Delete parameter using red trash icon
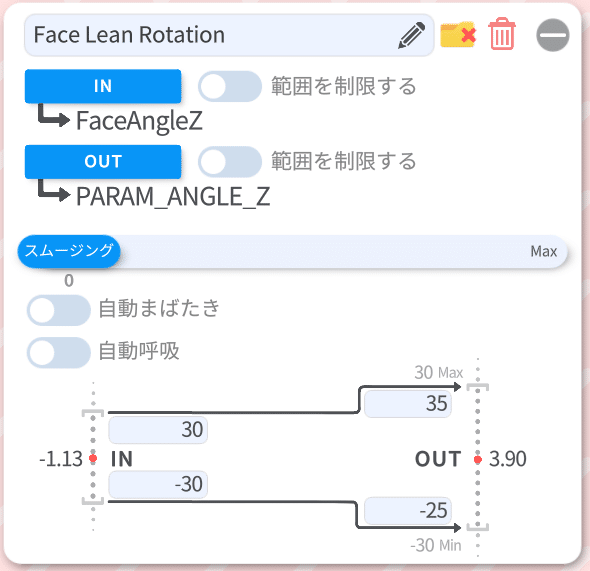This screenshot has height=571, width=590. pos(502,34)
